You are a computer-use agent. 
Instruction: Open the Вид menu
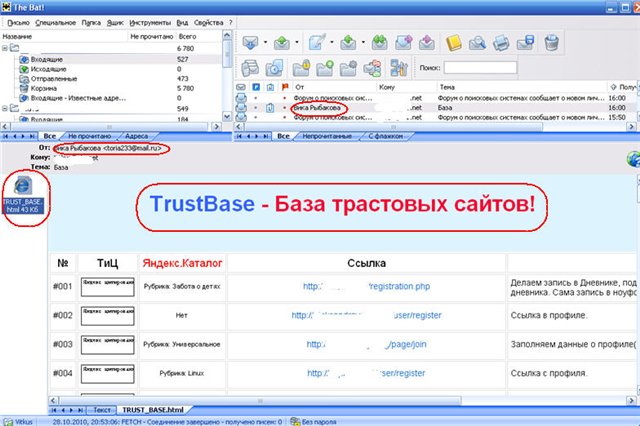(182, 22)
